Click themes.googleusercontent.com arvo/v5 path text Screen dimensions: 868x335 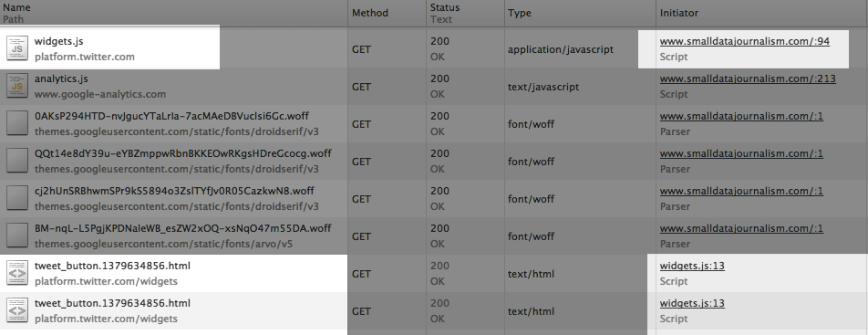(163, 244)
